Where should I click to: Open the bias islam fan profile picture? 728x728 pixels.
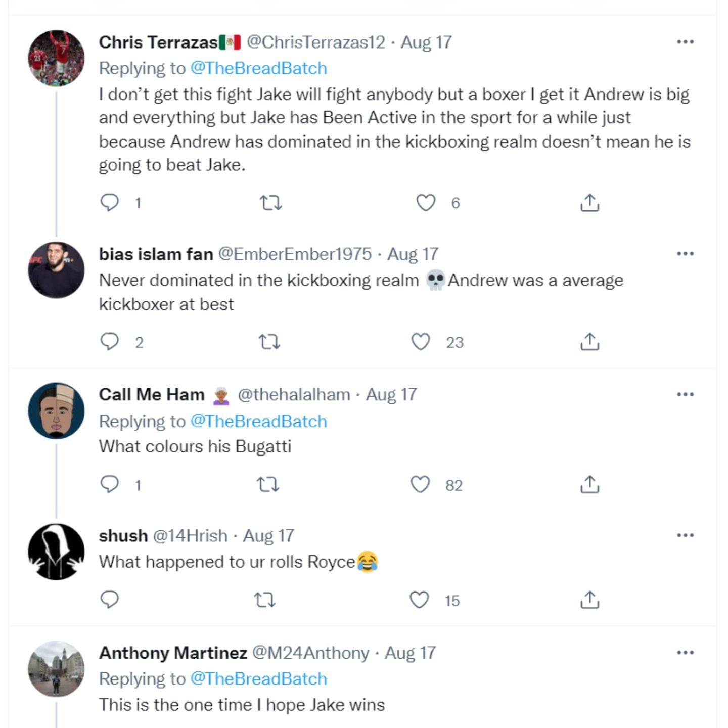(56, 270)
